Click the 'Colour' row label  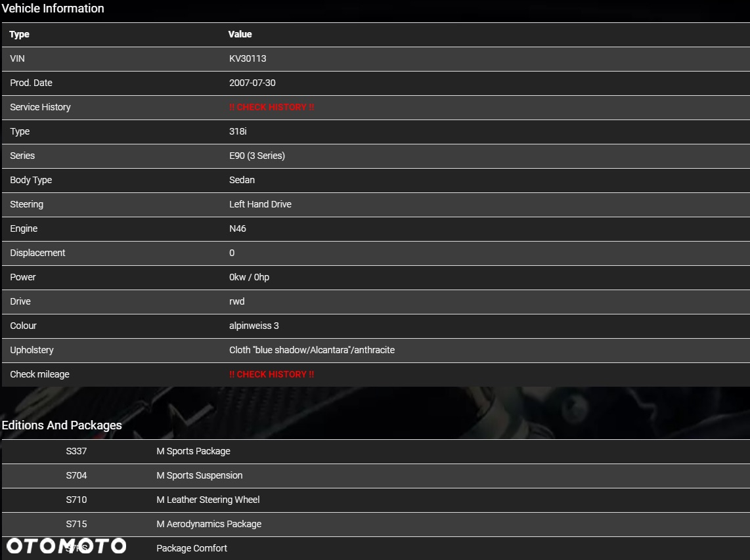(x=24, y=326)
